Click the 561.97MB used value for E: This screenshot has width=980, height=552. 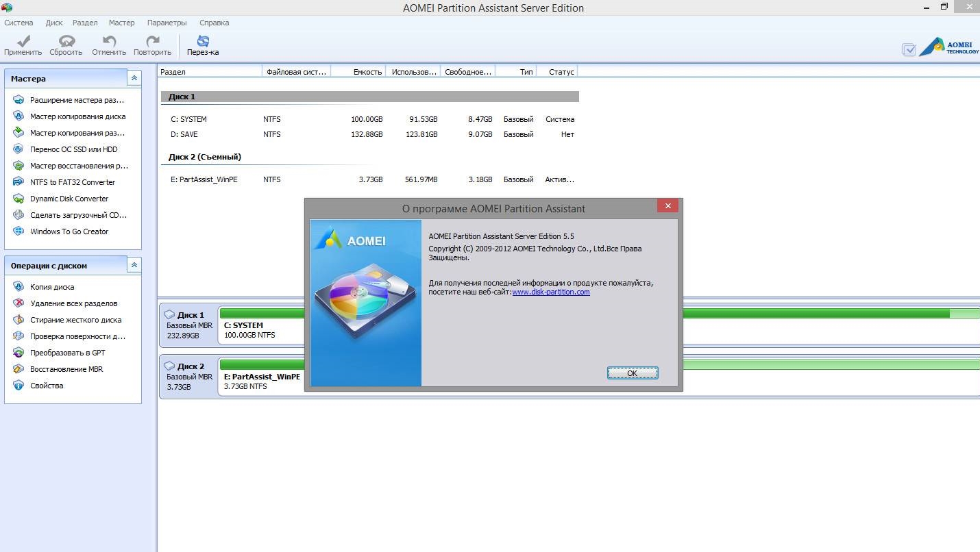coord(420,179)
